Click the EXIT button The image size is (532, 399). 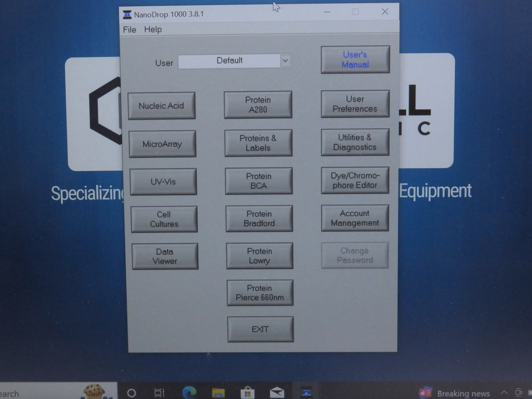(x=261, y=329)
